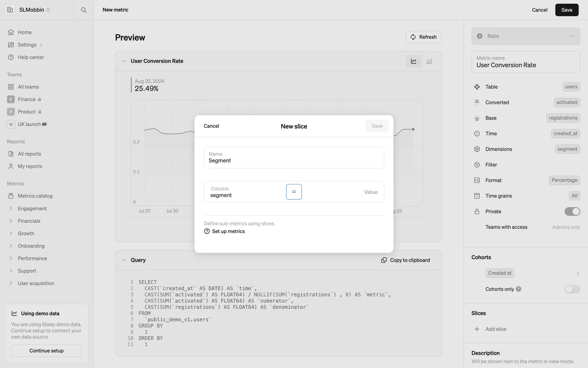588x368 pixels.
Task: Cancel the New slice dialog
Action: click(x=211, y=126)
